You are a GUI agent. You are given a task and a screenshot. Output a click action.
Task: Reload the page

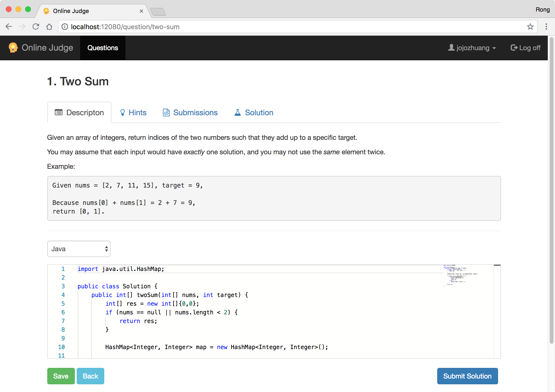(x=36, y=27)
